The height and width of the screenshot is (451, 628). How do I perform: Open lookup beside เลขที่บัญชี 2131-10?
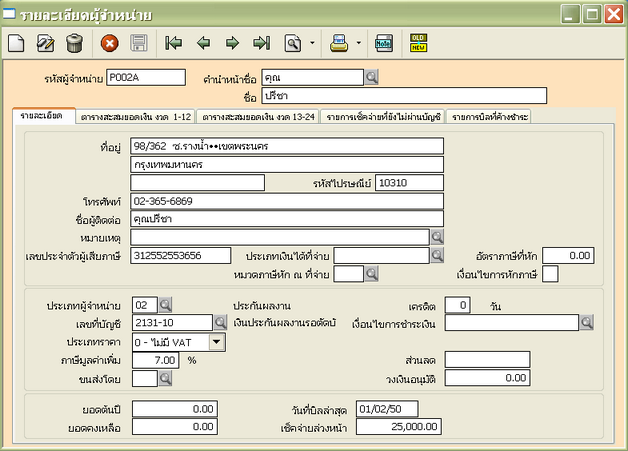coord(221,322)
